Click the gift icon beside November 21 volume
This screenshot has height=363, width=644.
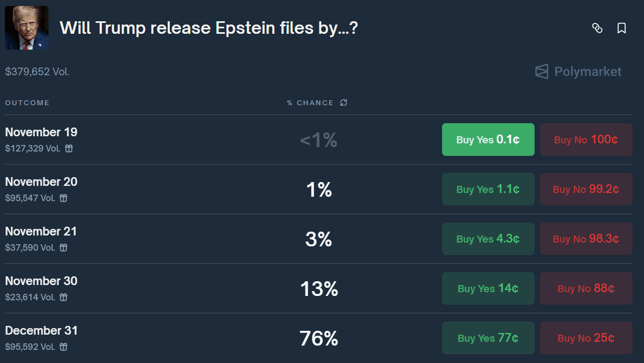(64, 247)
